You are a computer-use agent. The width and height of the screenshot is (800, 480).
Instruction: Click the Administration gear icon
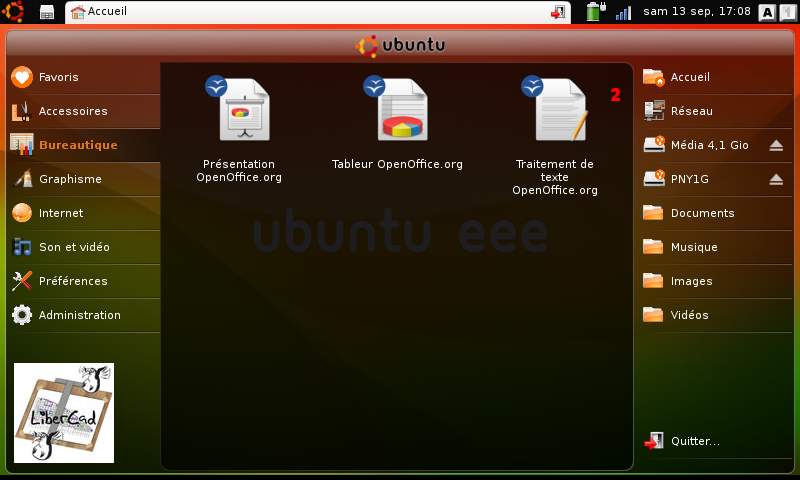click(22, 315)
